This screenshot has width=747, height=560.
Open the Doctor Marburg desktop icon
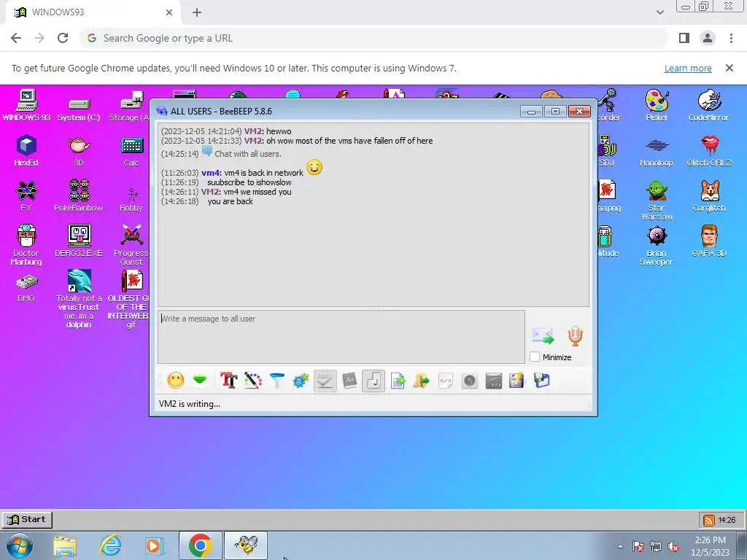26,244
